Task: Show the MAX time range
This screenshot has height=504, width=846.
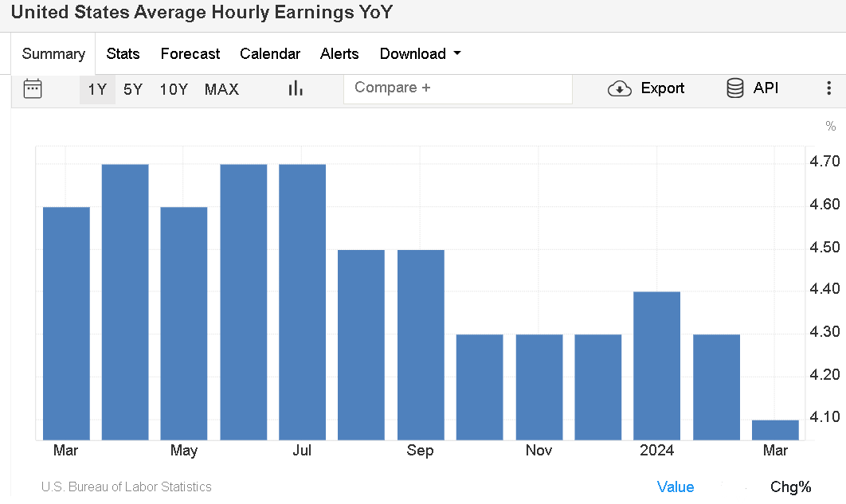Action: click(221, 89)
